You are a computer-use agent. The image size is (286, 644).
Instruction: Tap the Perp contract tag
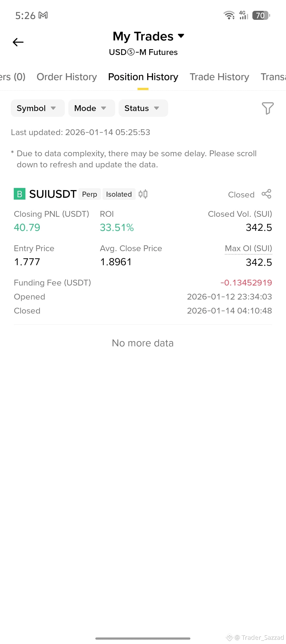click(90, 194)
